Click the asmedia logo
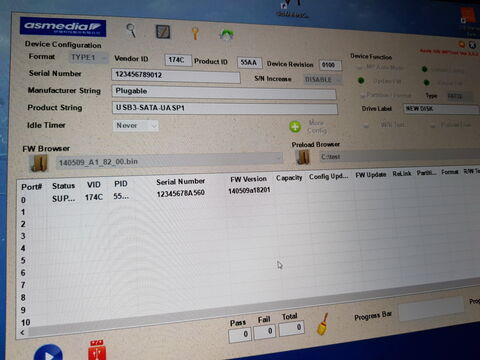This screenshot has width=480, height=360. pos(63,27)
